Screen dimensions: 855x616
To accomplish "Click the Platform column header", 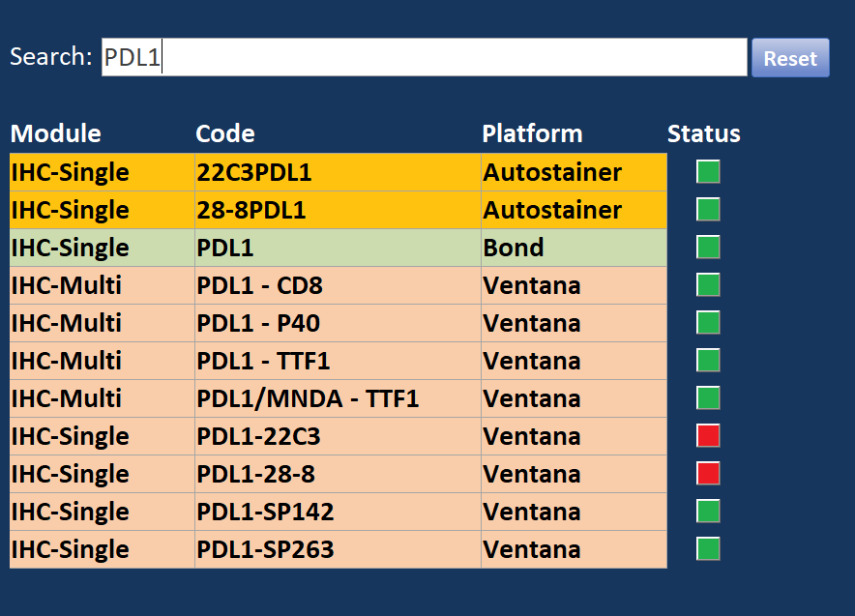I will coord(532,133).
